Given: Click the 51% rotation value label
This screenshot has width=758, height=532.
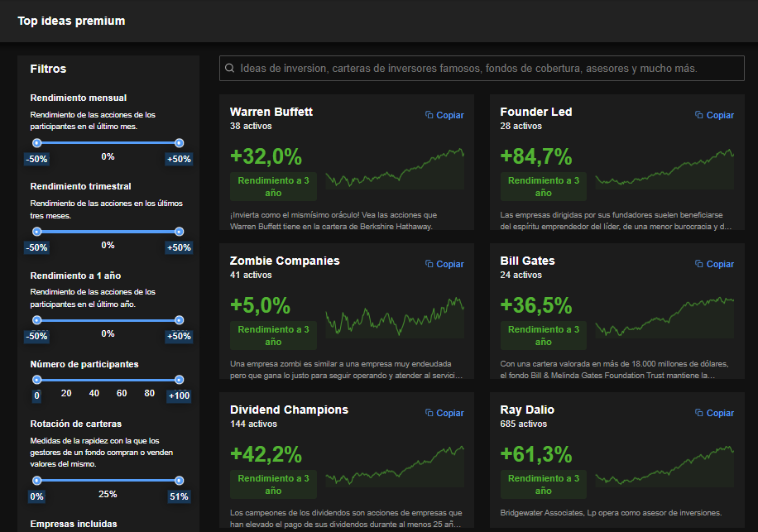Looking at the screenshot, I should pos(179,496).
